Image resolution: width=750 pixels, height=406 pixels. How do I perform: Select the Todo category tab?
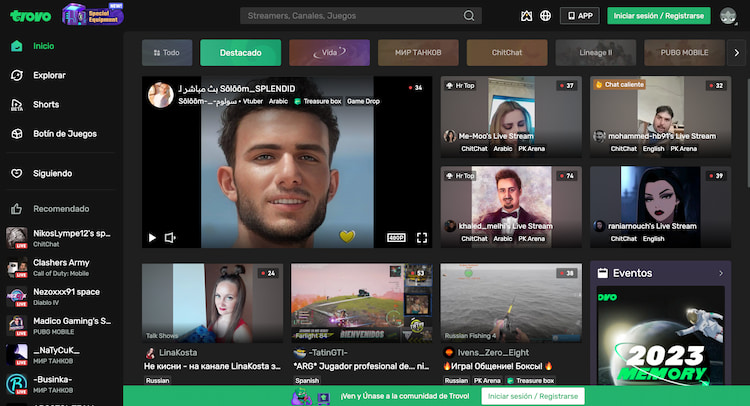point(167,53)
